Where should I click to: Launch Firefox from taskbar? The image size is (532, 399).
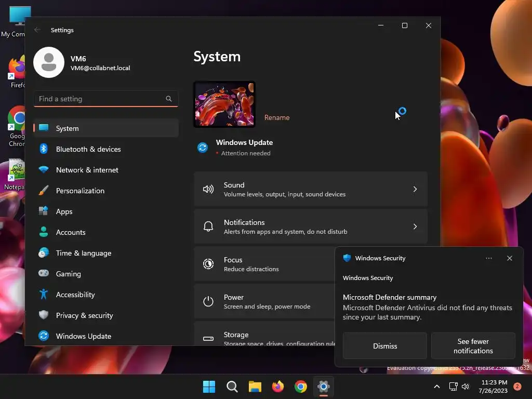(x=278, y=387)
